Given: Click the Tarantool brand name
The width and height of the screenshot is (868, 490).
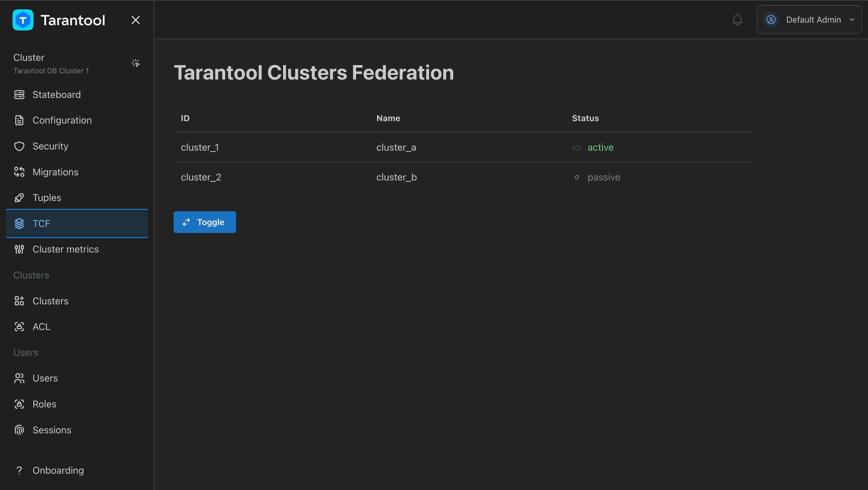Looking at the screenshot, I should [x=73, y=20].
